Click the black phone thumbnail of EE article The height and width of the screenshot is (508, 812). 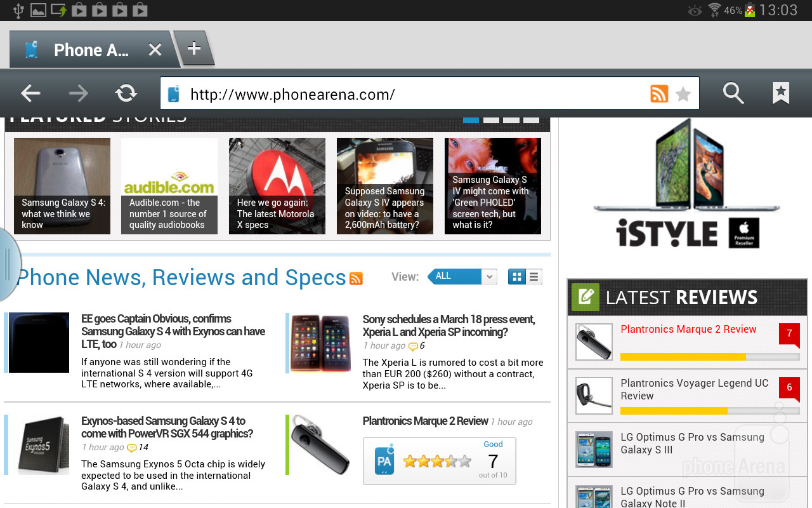pyautogui.click(x=39, y=343)
